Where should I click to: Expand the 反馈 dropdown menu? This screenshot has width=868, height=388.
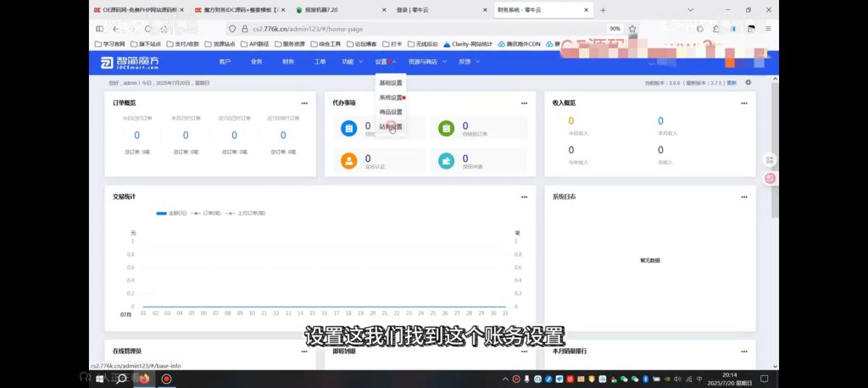tap(469, 62)
